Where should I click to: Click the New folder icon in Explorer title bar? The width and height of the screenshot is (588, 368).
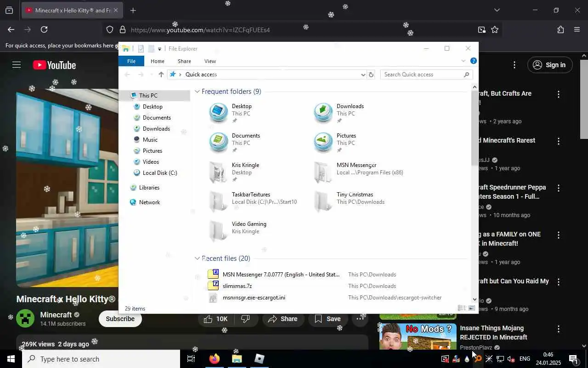tap(151, 49)
